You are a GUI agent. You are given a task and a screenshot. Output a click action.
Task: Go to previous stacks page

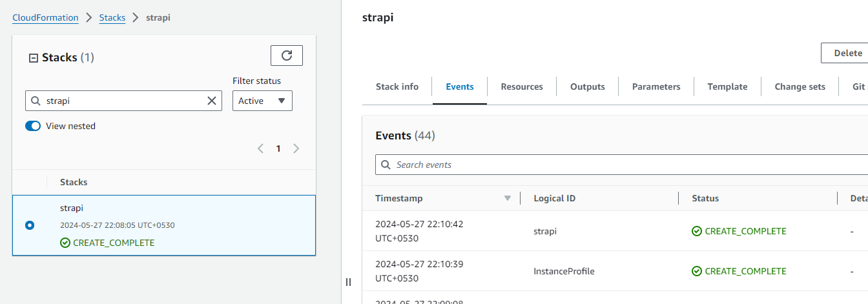(x=260, y=148)
